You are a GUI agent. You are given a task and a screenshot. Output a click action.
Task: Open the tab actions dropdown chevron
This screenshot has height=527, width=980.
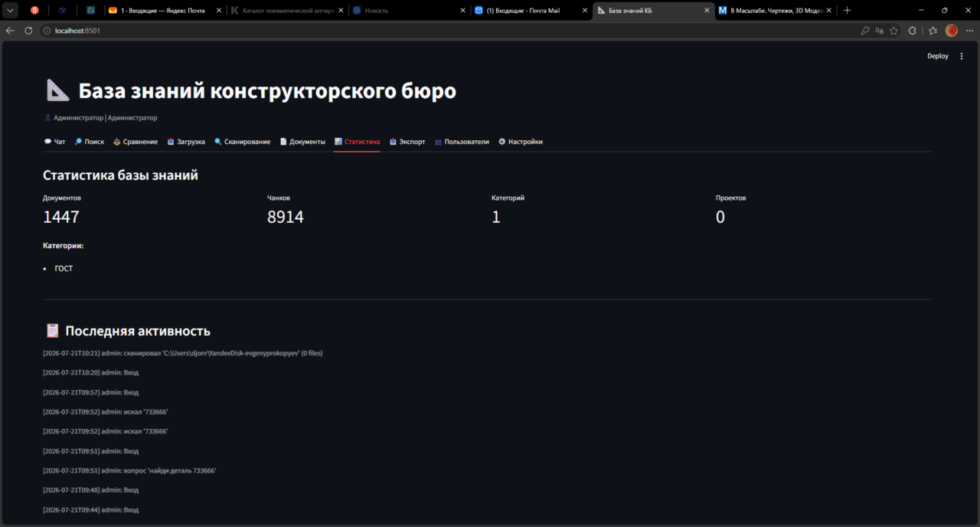click(x=10, y=11)
